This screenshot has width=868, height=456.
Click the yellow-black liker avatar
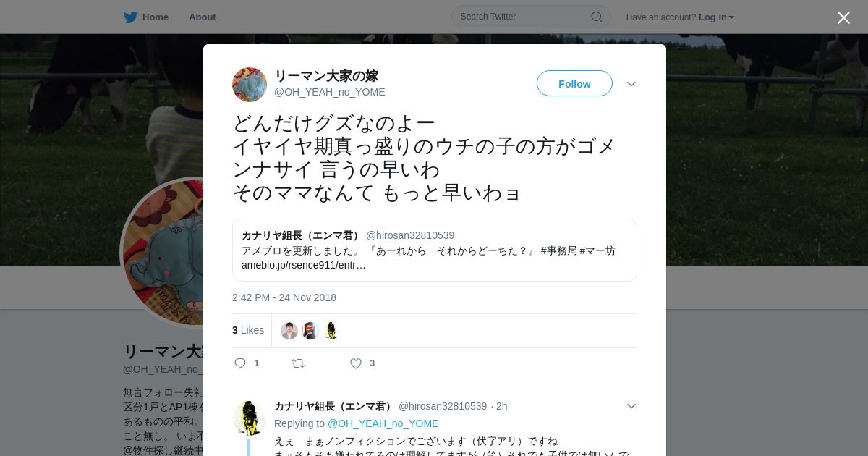[331, 331]
